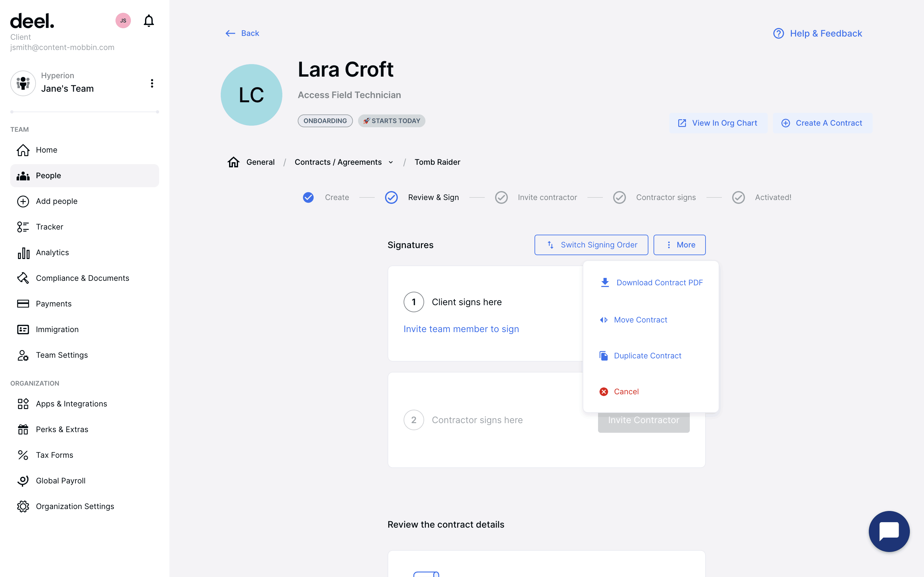The image size is (924, 577).
Task: Click Switch Signing Order button
Action: (x=591, y=245)
